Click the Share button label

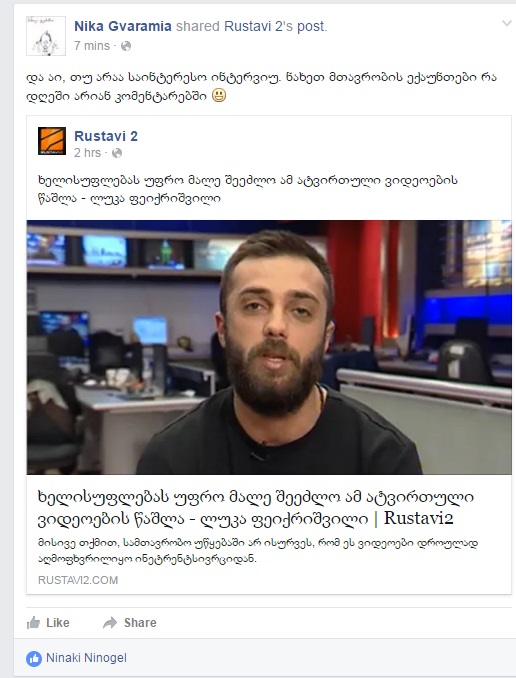(140, 623)
